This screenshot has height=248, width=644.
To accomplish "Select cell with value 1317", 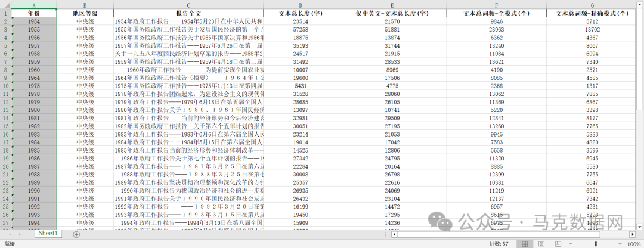I will (592, 86).
